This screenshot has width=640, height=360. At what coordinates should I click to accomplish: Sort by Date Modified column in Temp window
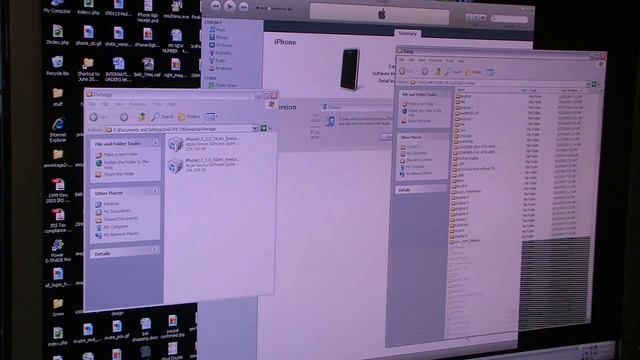coord(571,91)
